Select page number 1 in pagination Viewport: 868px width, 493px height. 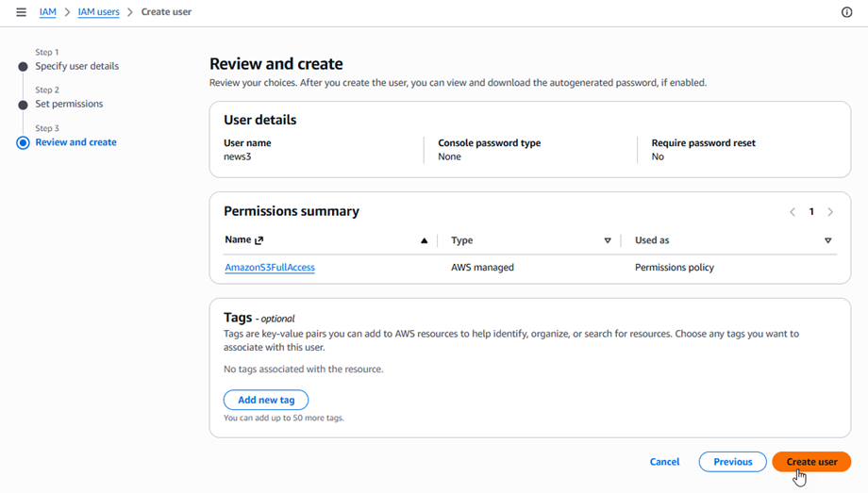tap(811, 212)
